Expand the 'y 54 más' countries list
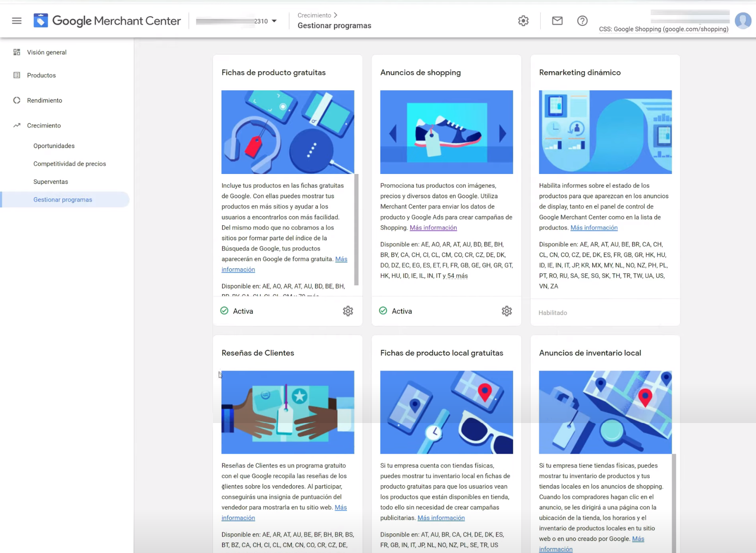This screenshot has height=553, width=756. pos(454,276)
